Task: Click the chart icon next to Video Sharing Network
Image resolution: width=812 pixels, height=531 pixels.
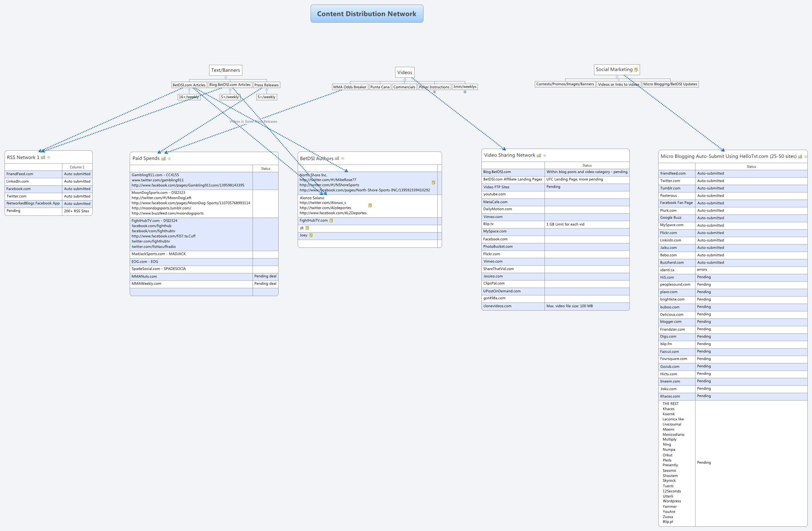Action: (539, 156)
